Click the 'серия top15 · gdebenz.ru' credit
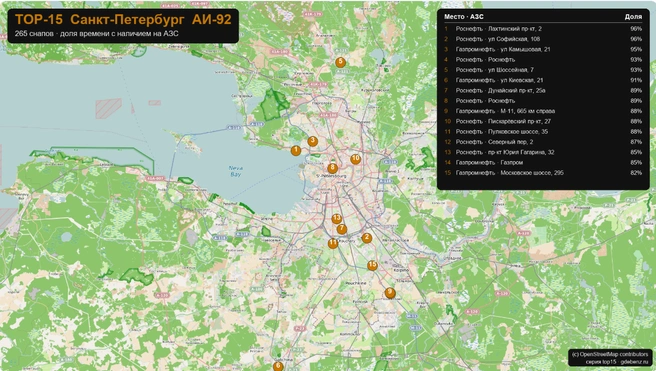This screenshot has height=371, width=656. click(x=617, y=362)
